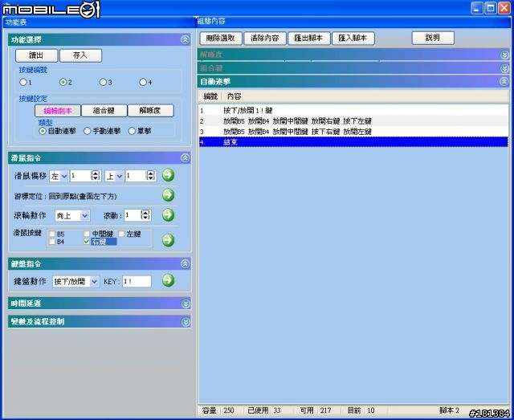The height and width of the screenshot is (420, 514).
Task: Expand the 解晰度 section on right
Action: pos(504,55)
